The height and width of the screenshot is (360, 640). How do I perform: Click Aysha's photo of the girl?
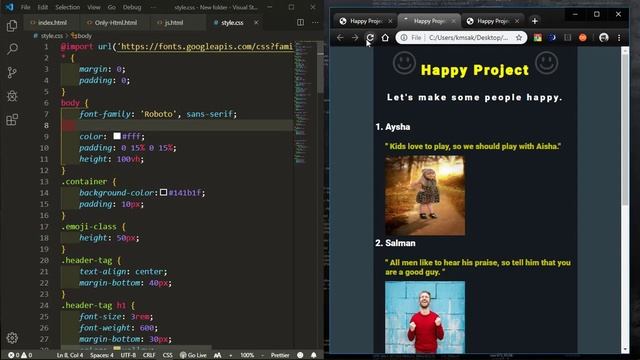[x=425, y=195]
